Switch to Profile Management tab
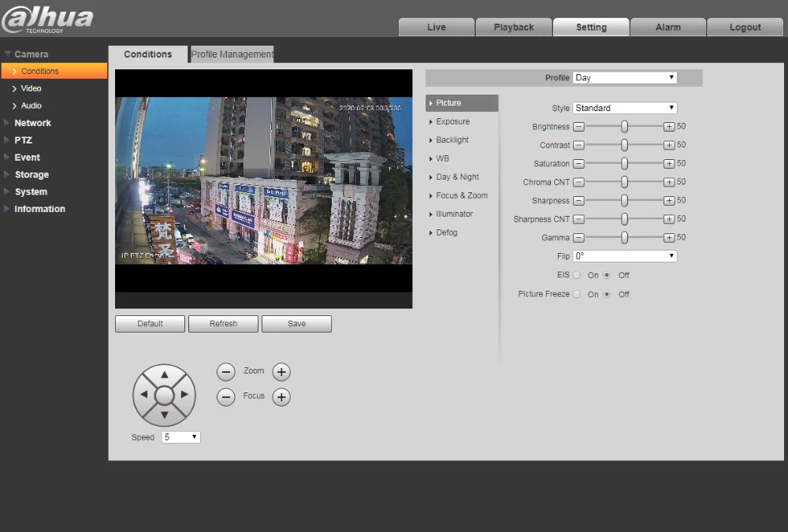788x532 pixels. click(232, 54)
